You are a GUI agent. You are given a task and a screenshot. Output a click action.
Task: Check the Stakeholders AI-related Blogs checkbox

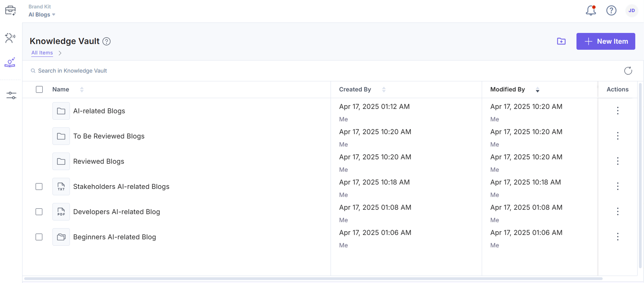(x=39, y=187)
